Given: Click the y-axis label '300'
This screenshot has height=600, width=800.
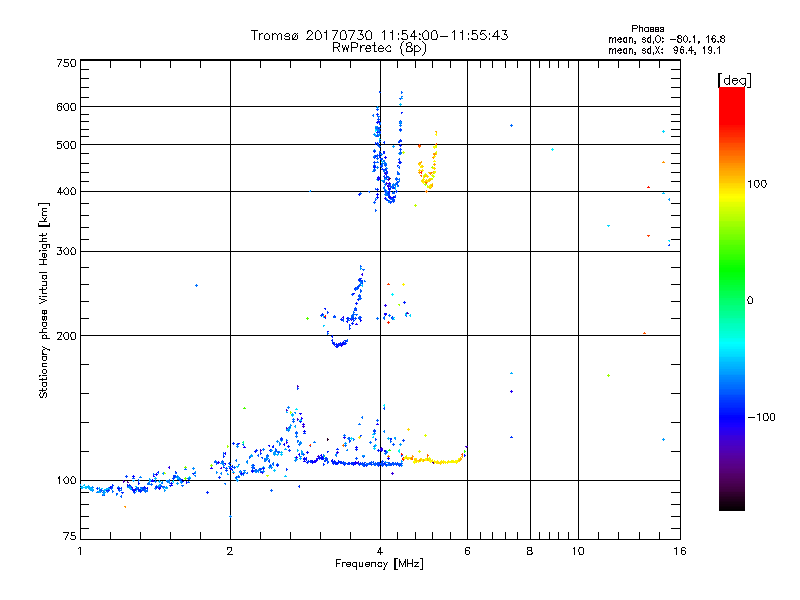Looking at the screenshot, I should [x=66, y=252].
